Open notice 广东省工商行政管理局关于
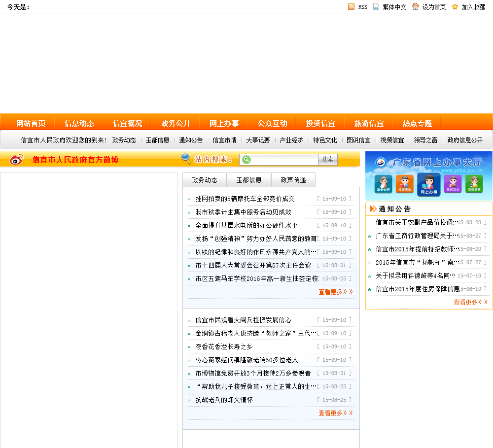 click(417, 236)
